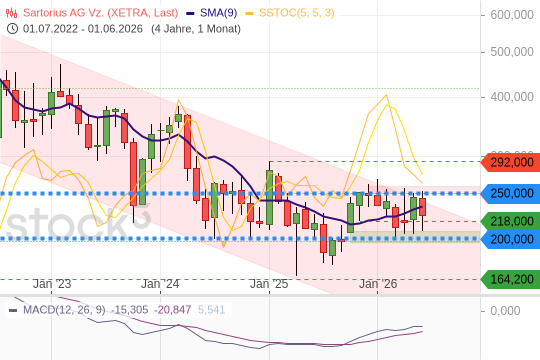Select the Sartorius AG Vz. legend label

click(101, 13)
